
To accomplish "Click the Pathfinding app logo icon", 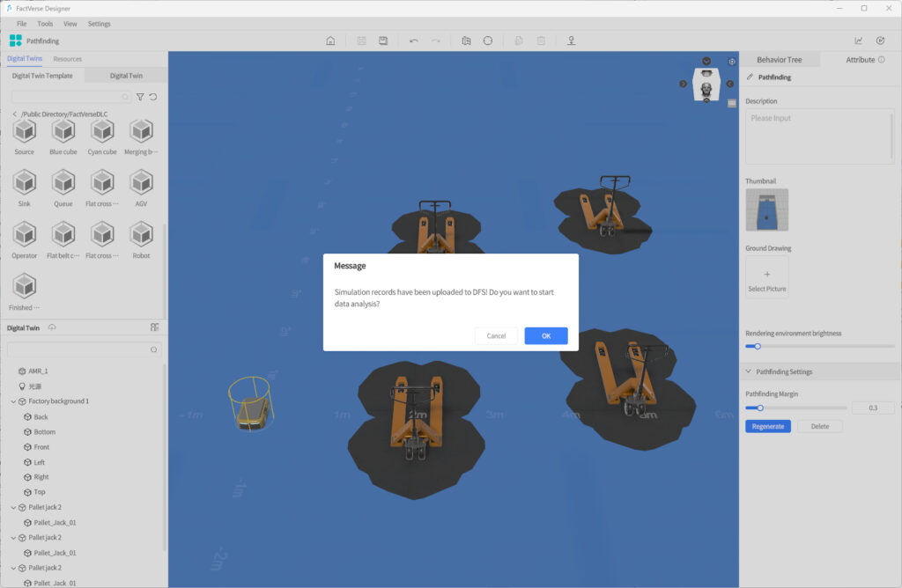I will pos(16,40).
